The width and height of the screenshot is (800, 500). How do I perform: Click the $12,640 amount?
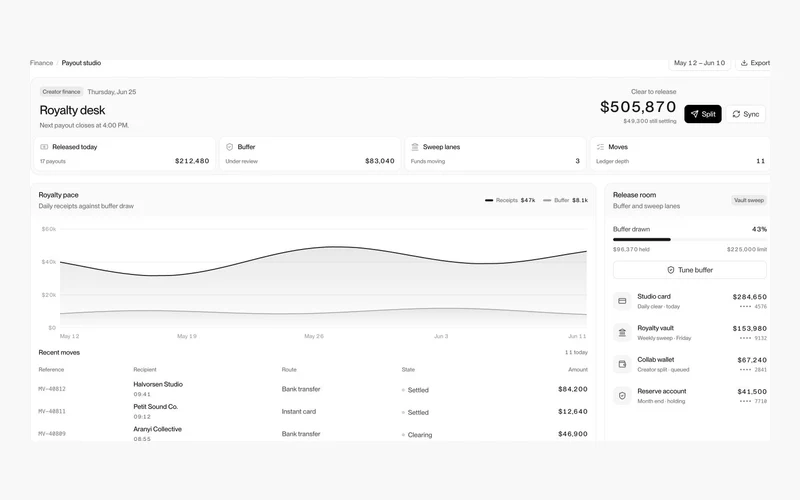[572, 412]
